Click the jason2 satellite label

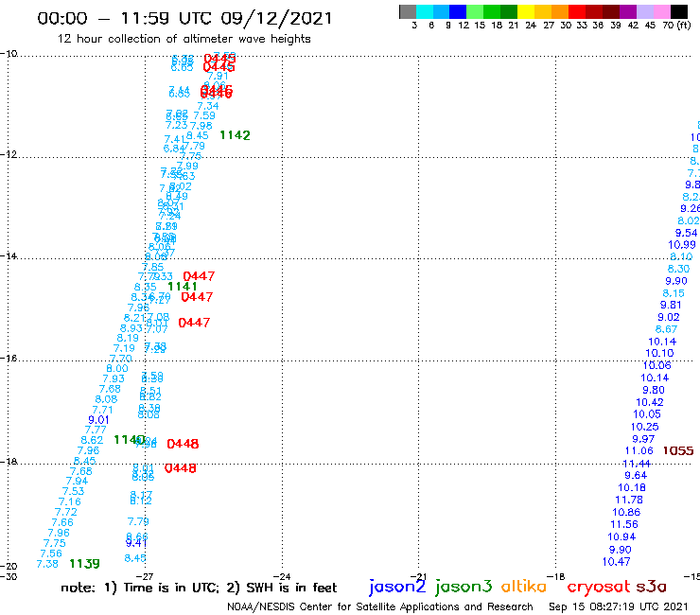pyautogui.click(x=397, y=587)
